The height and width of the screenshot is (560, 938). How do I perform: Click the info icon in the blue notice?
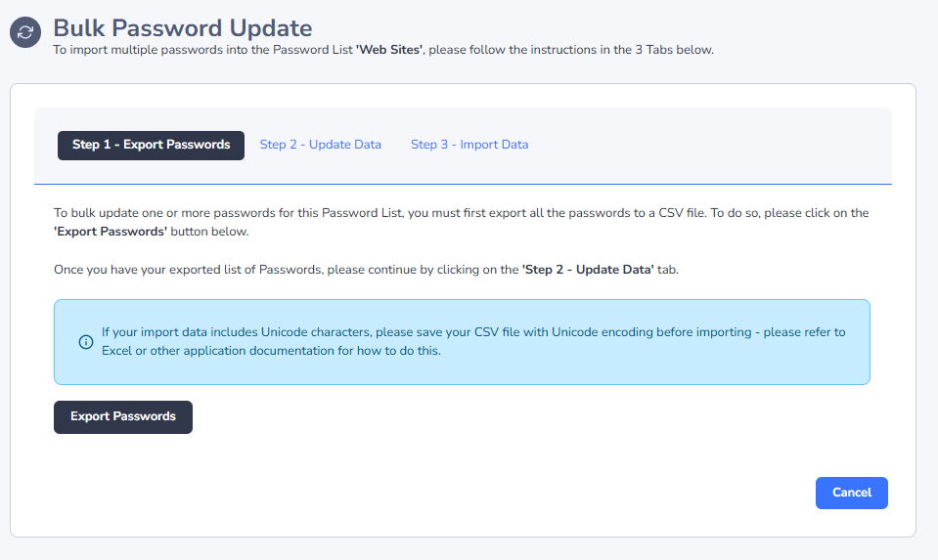[85, 342]
